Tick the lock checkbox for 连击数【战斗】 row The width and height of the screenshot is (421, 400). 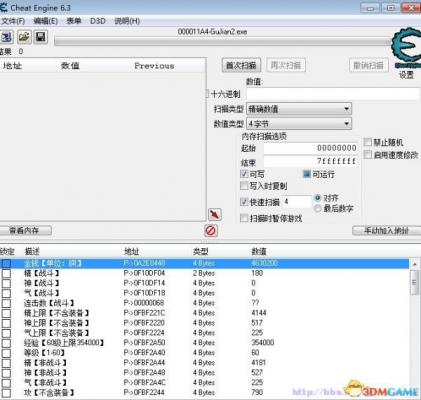(6, 303)
